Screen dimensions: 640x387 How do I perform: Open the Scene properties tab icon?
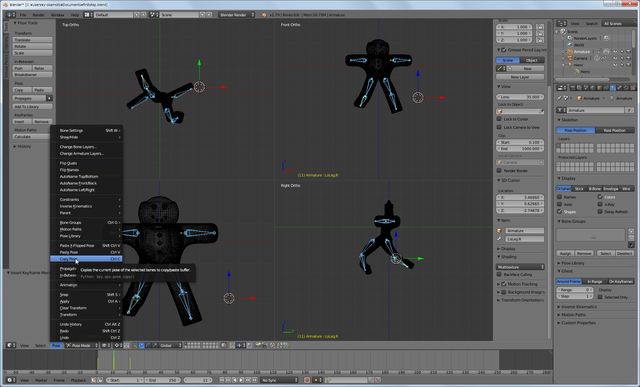point(586,88)
